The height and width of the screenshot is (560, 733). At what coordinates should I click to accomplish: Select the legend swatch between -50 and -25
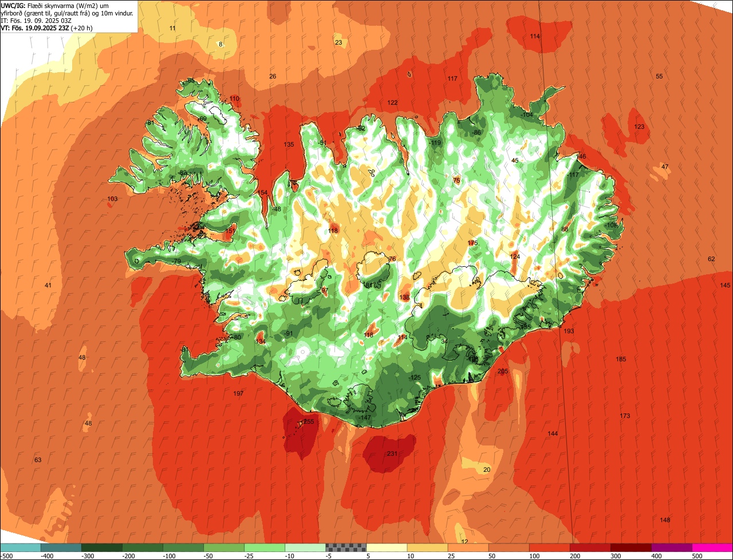click(x=224, y=547)
